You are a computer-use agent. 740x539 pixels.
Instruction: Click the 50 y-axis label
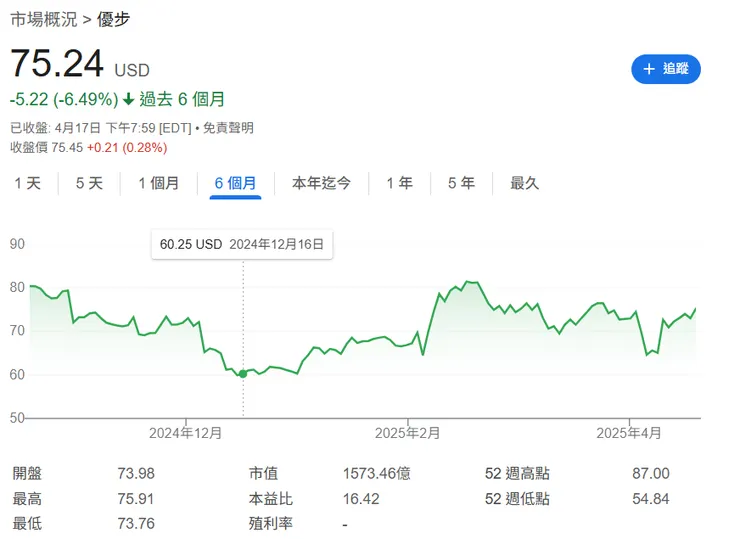17,418
